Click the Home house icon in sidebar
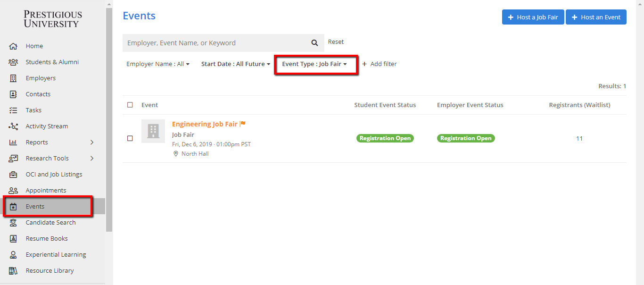 click(13, 46)
